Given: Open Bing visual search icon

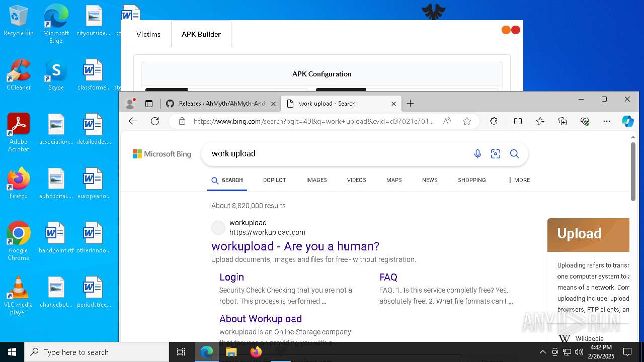Looking at the screenshot, I should coord(496,154).
